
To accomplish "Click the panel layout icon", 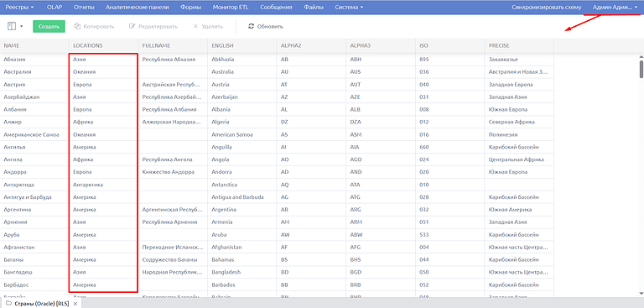I will [12, 26].
